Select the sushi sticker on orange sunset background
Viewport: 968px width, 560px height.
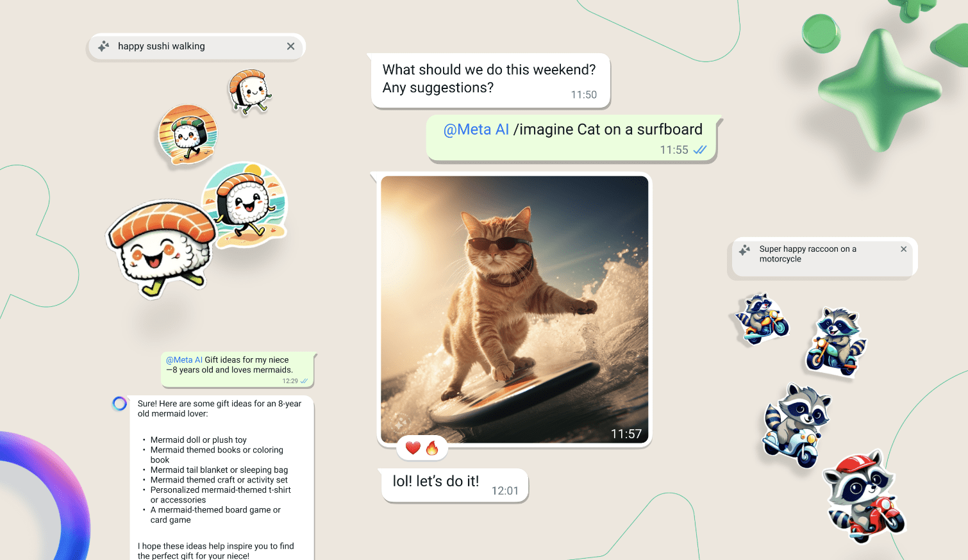[188, 135]
